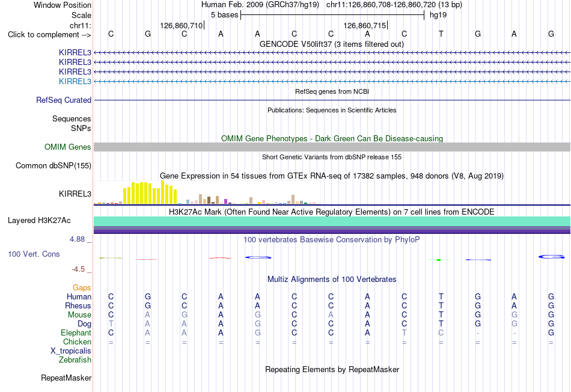Click the Dog alignment row label
Viewport: 571px width, 392px height.
[x=84, y=324]
